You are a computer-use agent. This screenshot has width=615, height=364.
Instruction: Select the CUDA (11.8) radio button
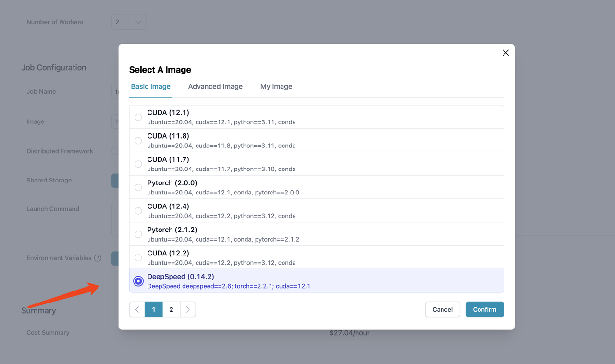138,141
